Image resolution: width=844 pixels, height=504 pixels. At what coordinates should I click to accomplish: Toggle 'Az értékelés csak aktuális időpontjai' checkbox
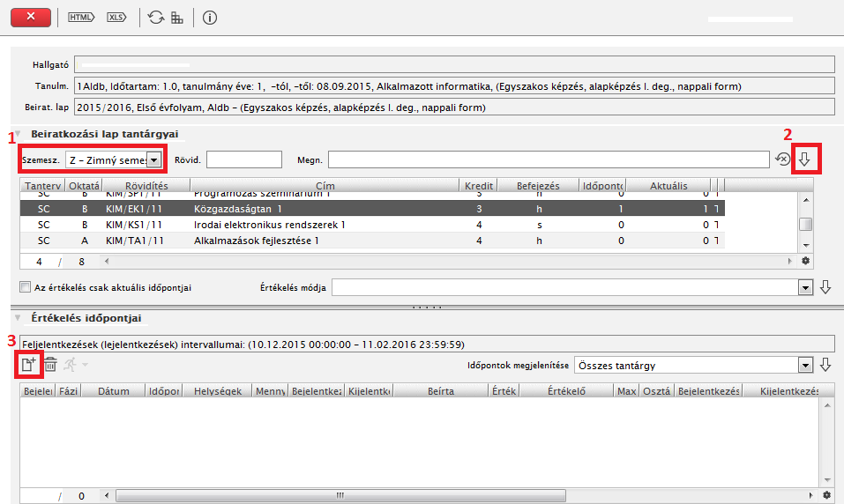[x=25, y=287]
